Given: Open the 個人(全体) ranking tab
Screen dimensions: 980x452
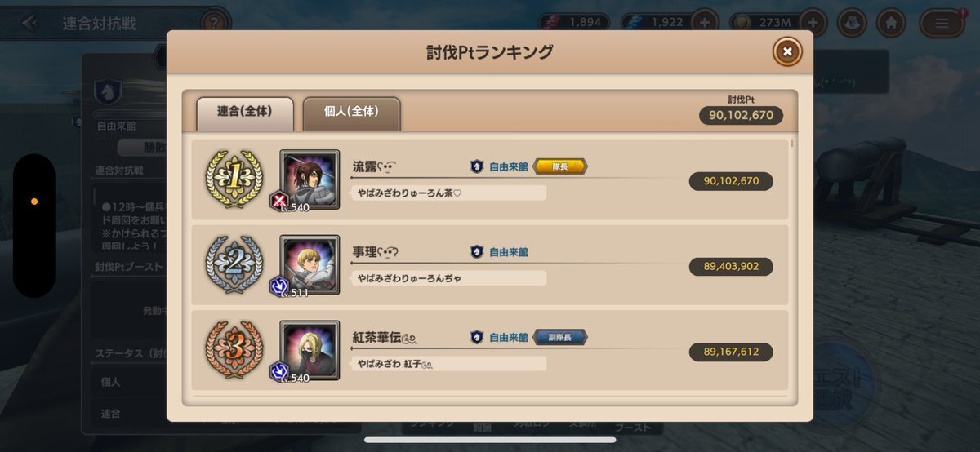Looking at the screenshot, I should click(x=351, y=112).
